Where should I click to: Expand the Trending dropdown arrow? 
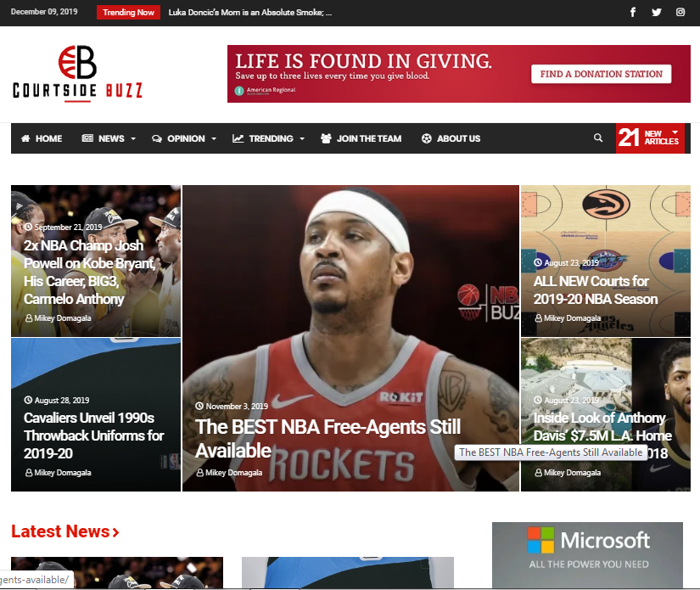coord(302,139)
